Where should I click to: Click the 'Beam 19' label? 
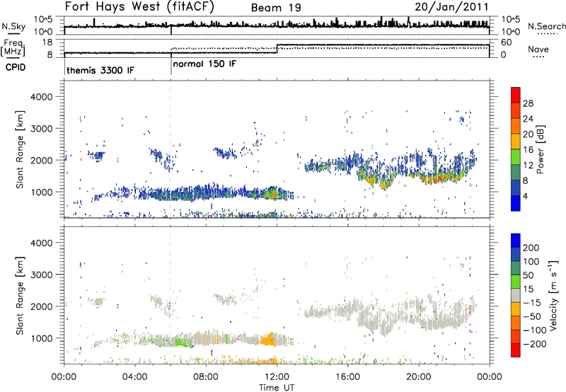coord(276,8)
